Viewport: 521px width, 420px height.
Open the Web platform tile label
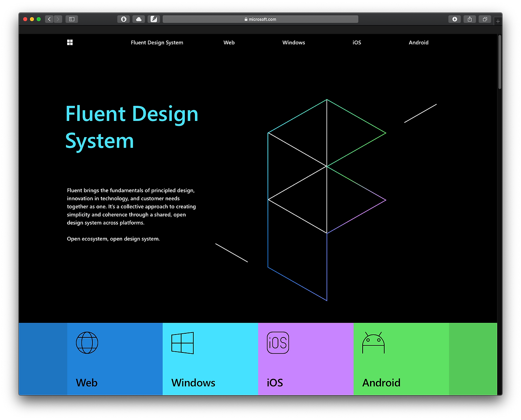(x=87, y=383)
